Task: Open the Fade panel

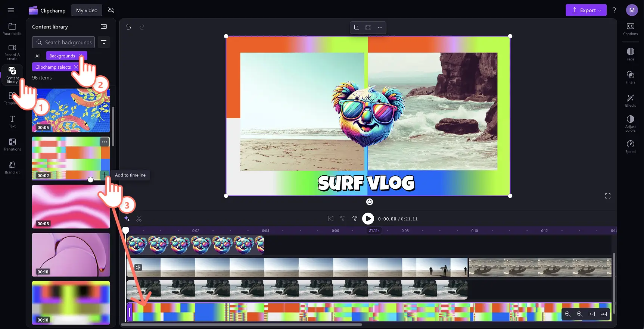Action: [x=631, y=54]
